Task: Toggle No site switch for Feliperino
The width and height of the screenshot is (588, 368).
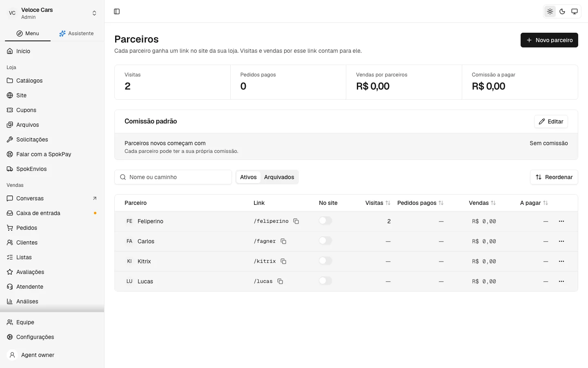Action: click(325, 221)
